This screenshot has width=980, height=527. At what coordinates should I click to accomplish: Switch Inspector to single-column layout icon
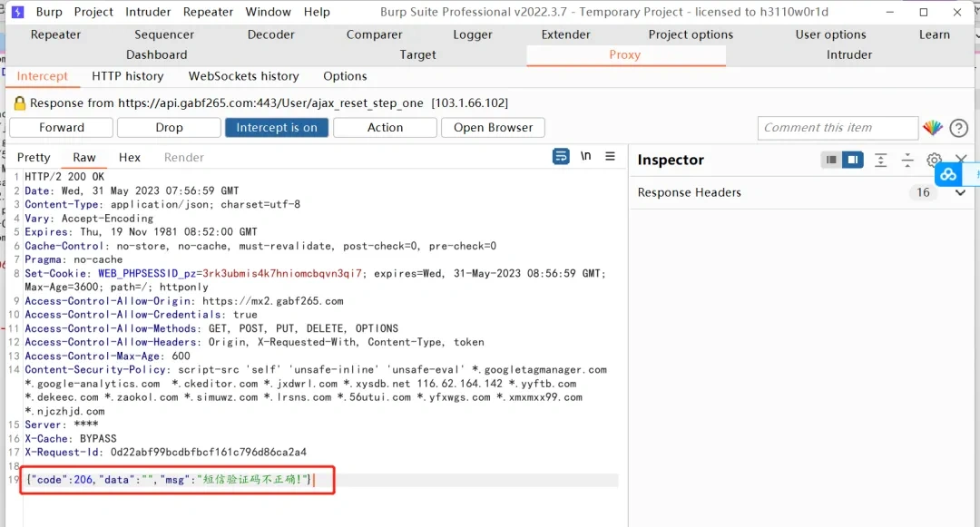pos(830,160)
